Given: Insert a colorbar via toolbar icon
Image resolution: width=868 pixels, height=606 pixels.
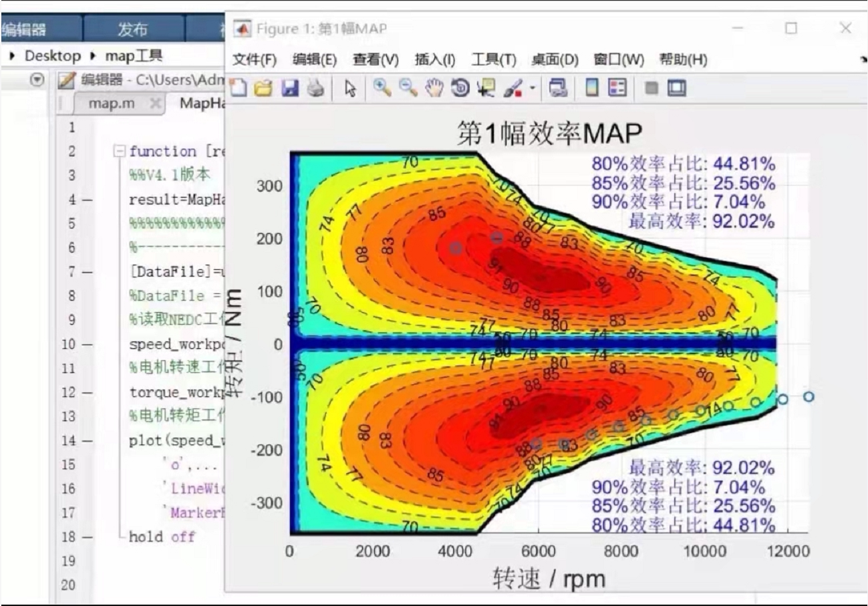Looking at the screenshot, I should (x=591, y=88).
